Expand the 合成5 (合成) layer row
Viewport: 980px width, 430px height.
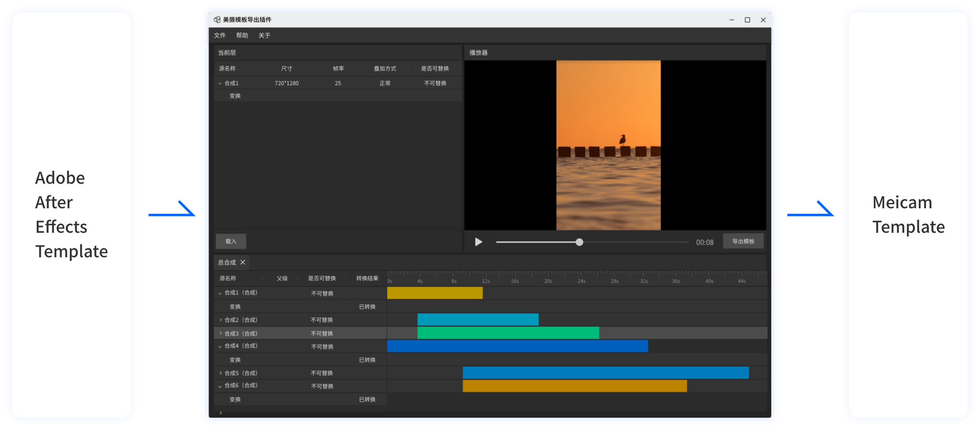(220, 373)
